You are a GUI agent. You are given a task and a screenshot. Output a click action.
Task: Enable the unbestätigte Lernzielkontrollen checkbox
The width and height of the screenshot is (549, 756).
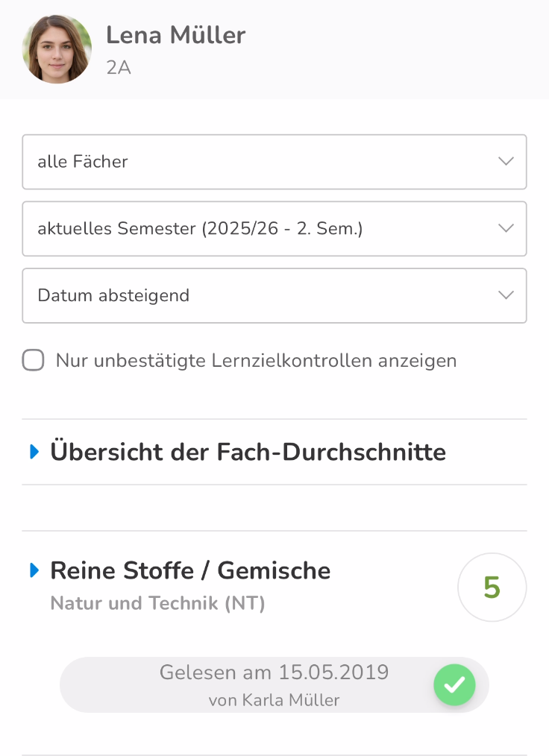point(34,360)
